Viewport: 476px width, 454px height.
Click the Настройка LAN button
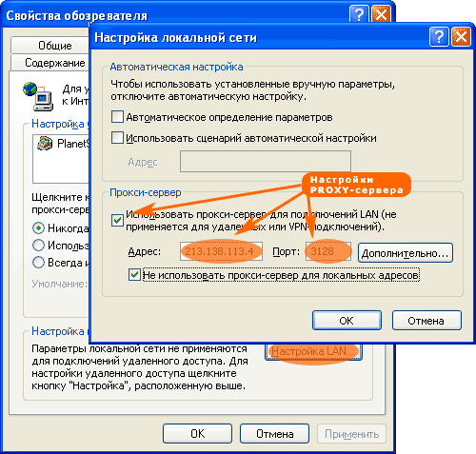tap(313, 351)
